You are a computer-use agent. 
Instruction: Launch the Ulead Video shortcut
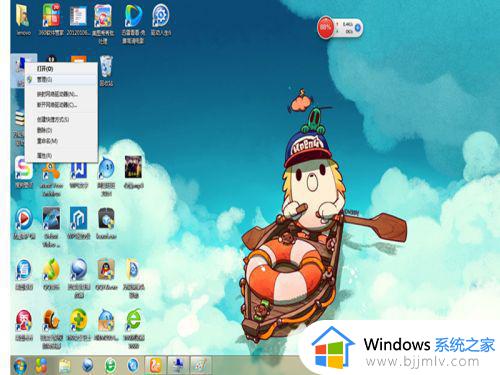click(x=51, y=227)
